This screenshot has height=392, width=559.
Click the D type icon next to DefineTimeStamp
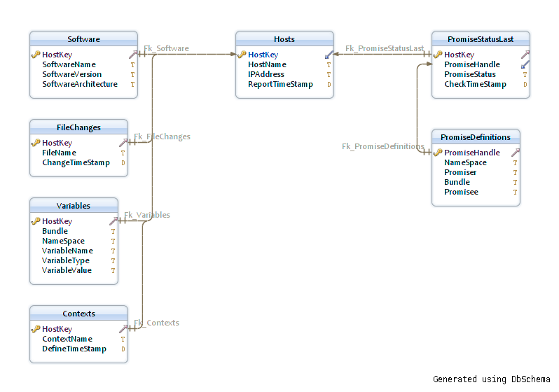click(x=123, y=349)
